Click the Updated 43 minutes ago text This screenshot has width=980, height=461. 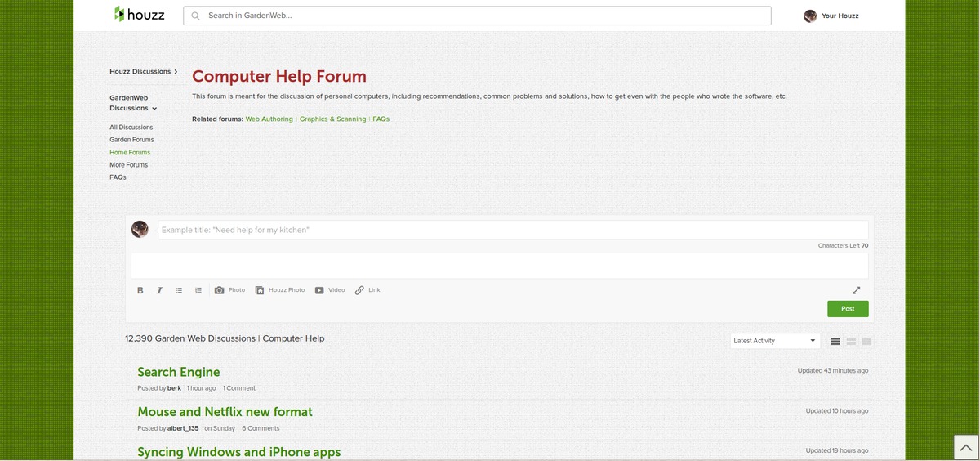pyautogui.click(x=833, y=371)
